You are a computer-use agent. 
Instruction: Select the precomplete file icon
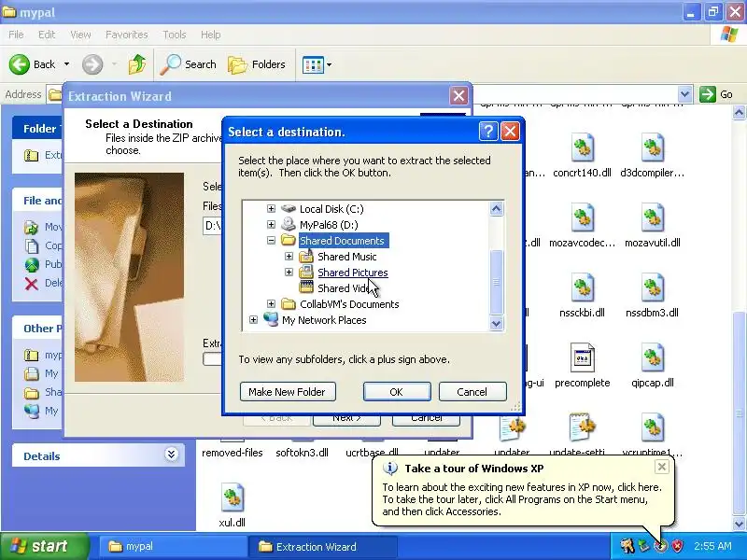click(582, 357)
